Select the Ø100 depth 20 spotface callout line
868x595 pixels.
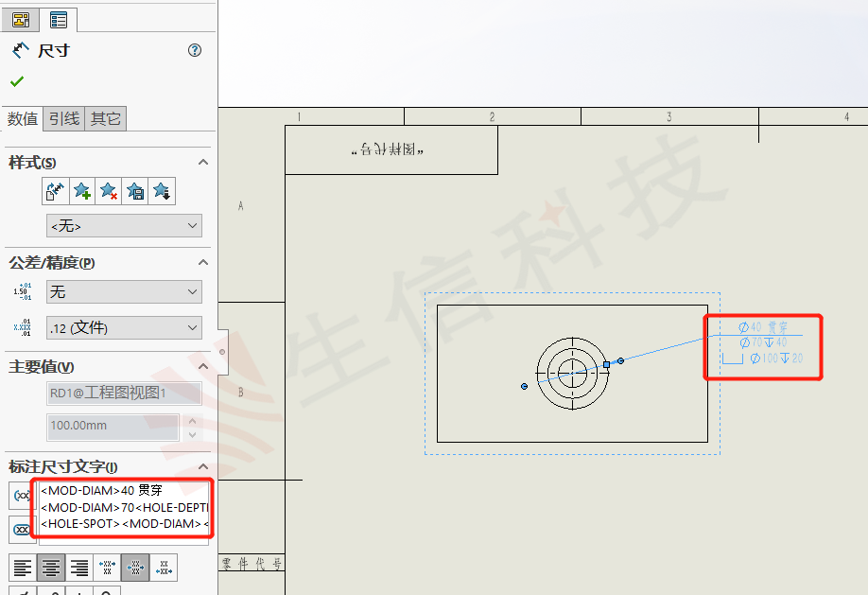click(x=763, y=359)
